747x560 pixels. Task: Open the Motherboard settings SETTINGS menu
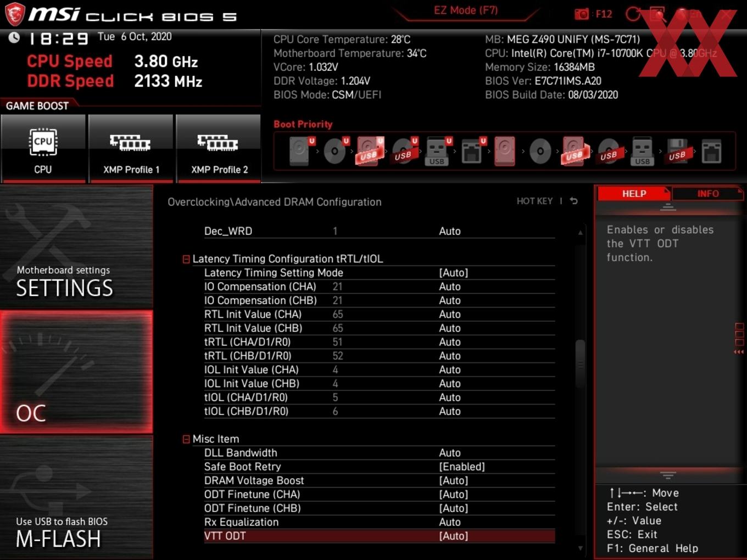point(76,247)
